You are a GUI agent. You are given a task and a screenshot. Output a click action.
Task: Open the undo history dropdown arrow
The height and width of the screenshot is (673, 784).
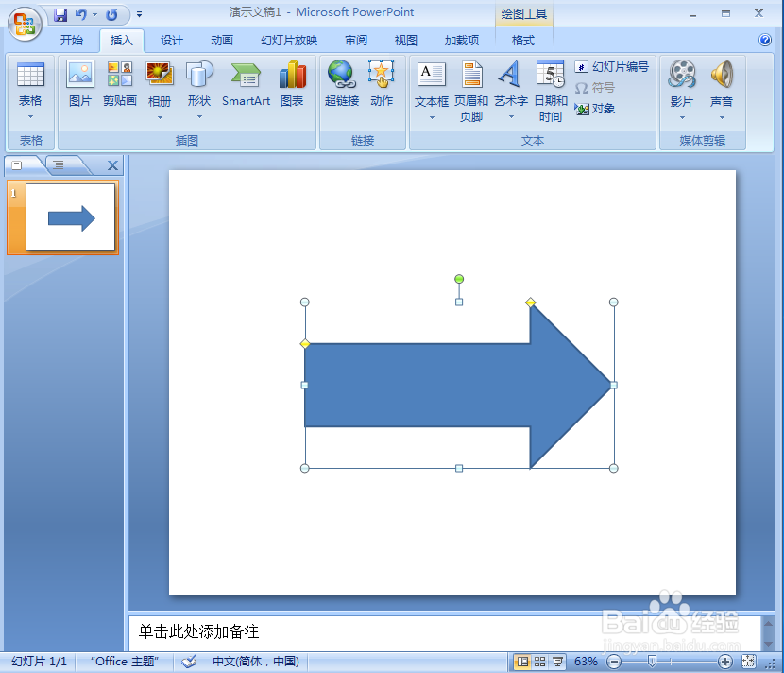coord(94,15)
